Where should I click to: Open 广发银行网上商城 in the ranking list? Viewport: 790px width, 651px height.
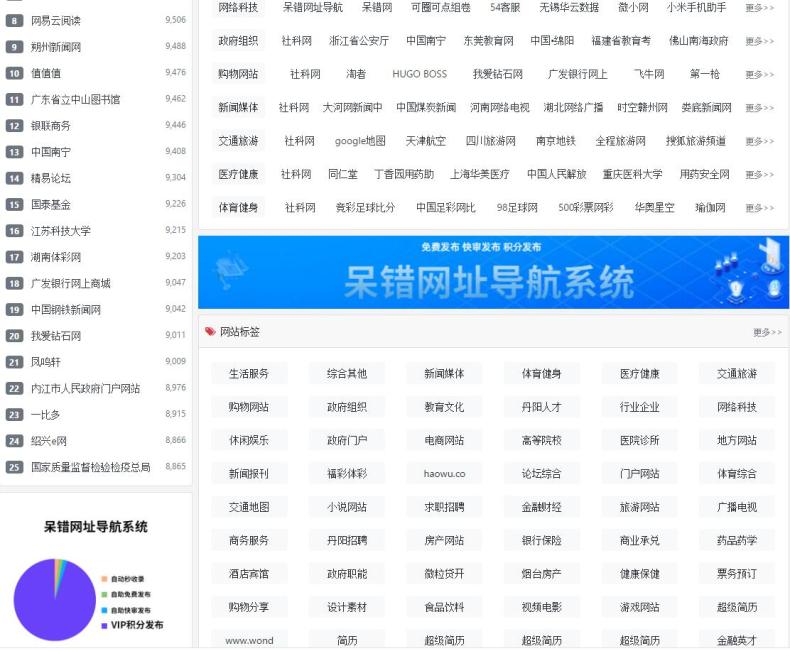click(x=71, y=283)
